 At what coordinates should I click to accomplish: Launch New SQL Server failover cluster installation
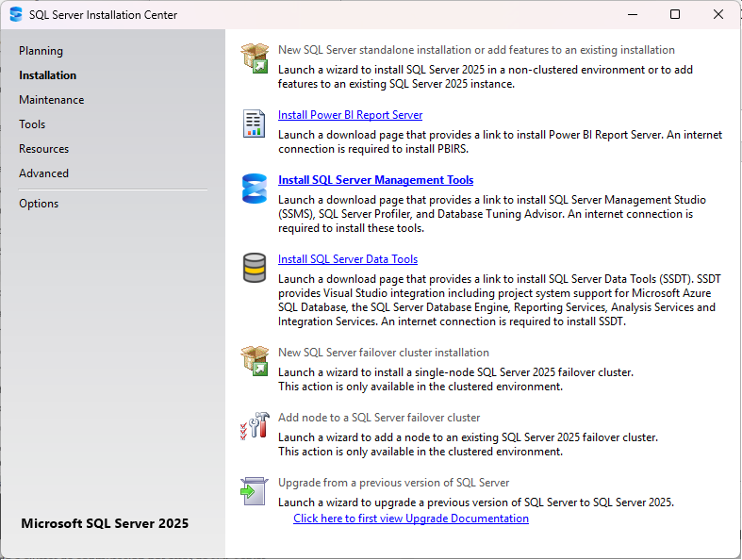(x=384, y=353)
